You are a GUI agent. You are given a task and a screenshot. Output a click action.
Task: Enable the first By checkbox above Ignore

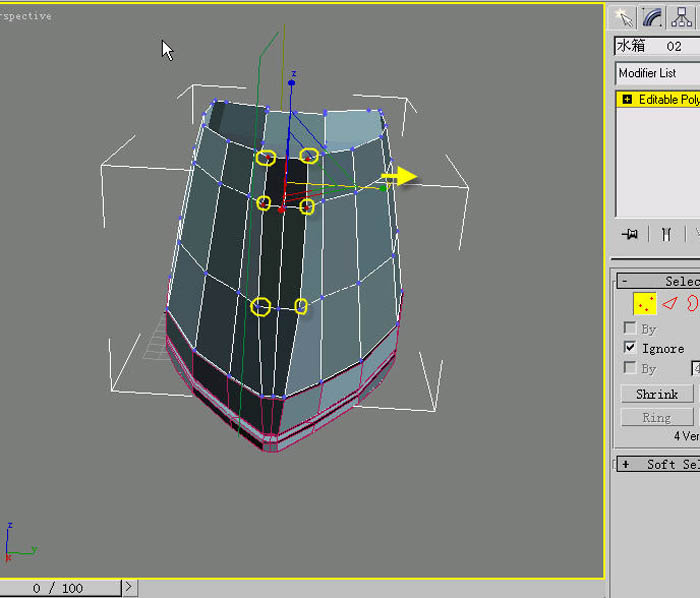pos(629,328)
